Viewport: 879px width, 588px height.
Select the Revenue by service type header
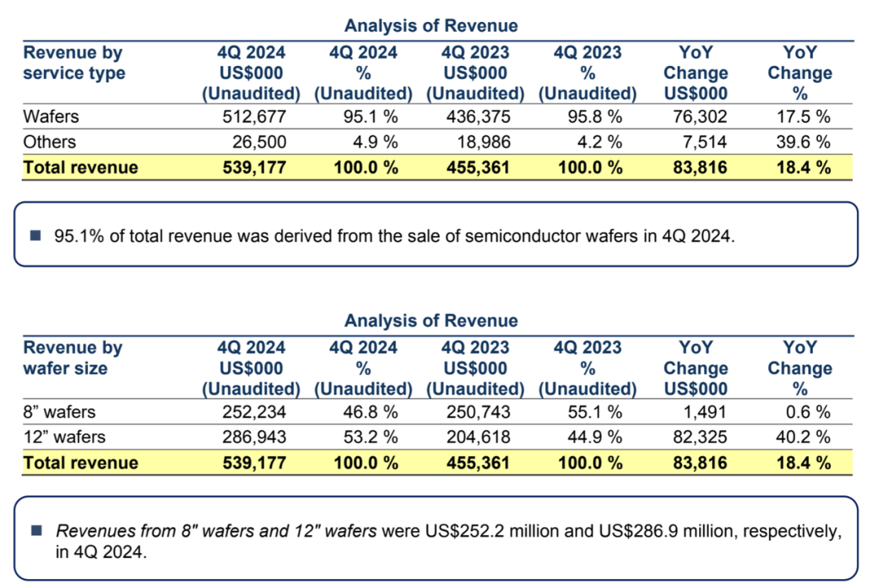tap(74, 62)
